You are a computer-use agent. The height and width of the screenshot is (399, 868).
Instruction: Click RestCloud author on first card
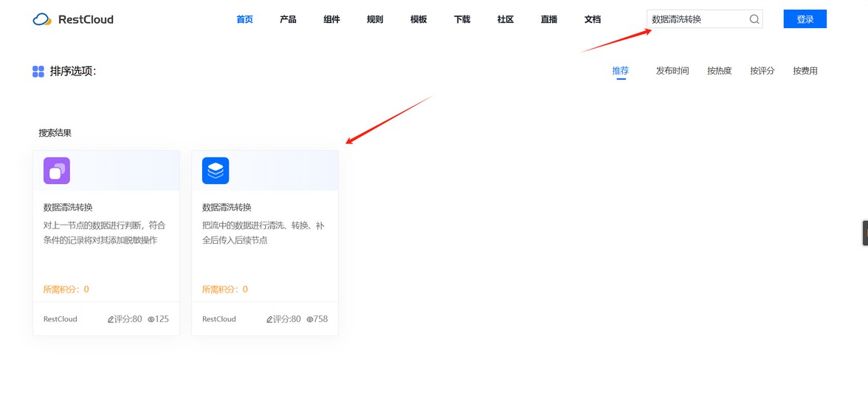pos(60,319)
